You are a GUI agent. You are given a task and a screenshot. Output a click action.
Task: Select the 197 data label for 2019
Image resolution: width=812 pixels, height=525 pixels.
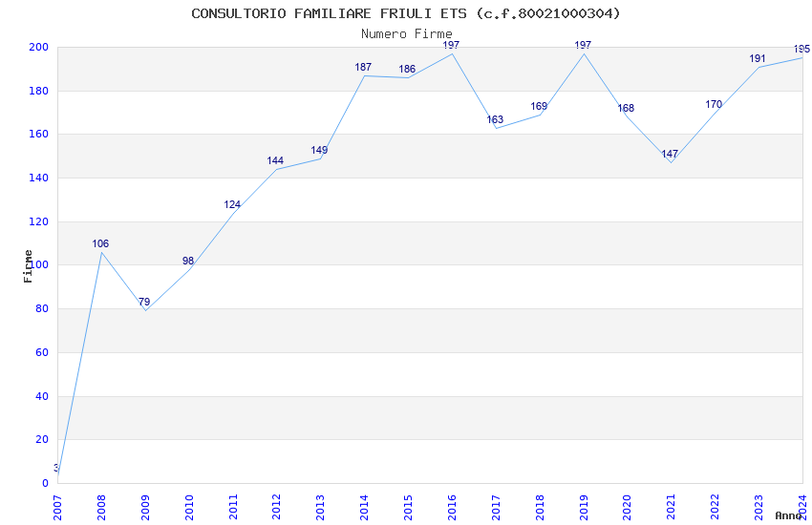point(583,46)
